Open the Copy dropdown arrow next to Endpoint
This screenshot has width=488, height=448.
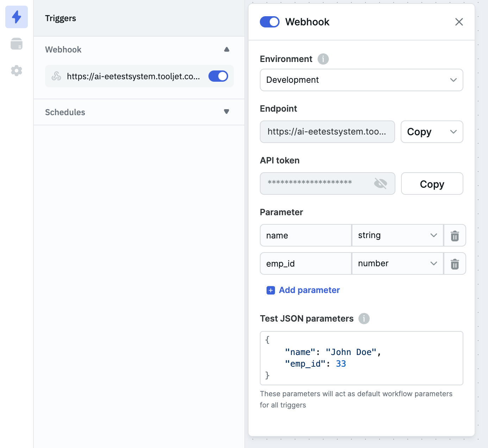pos(453,132)
